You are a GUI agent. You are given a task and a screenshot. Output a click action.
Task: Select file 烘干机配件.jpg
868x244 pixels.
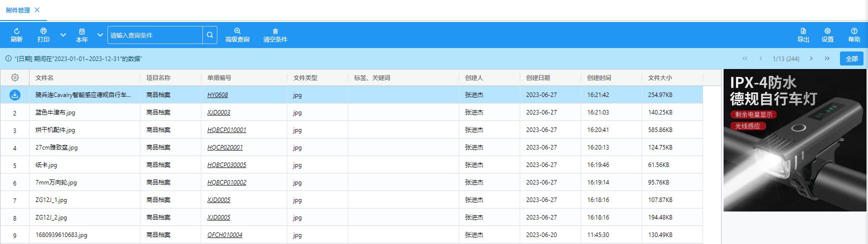55,130
